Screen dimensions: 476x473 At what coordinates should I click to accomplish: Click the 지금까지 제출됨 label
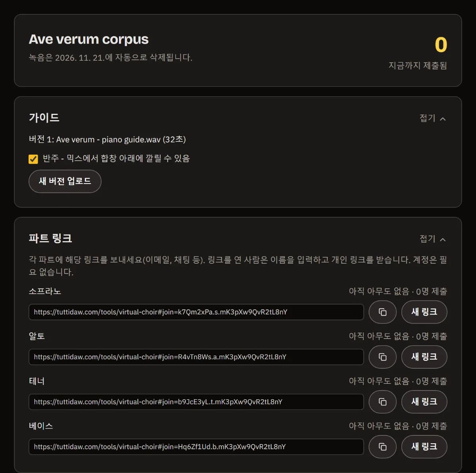418,65
